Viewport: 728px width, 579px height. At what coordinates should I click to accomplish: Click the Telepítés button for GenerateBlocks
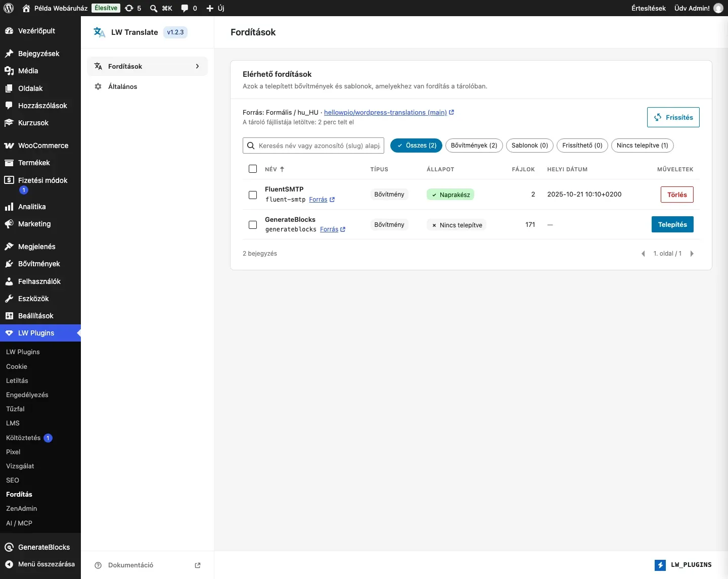(x=672, y=224)
